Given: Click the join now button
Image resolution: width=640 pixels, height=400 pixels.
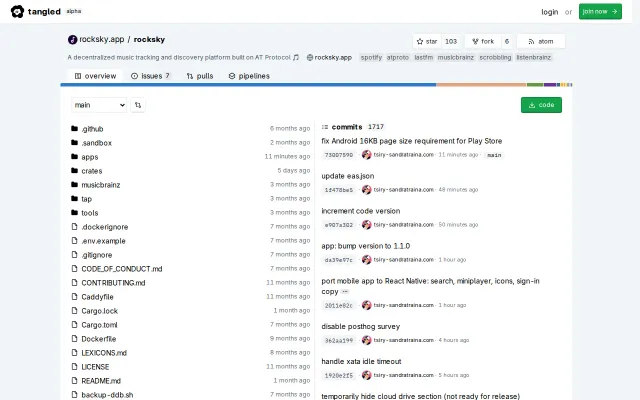Looking at the screenshot, I should point(600,11).
